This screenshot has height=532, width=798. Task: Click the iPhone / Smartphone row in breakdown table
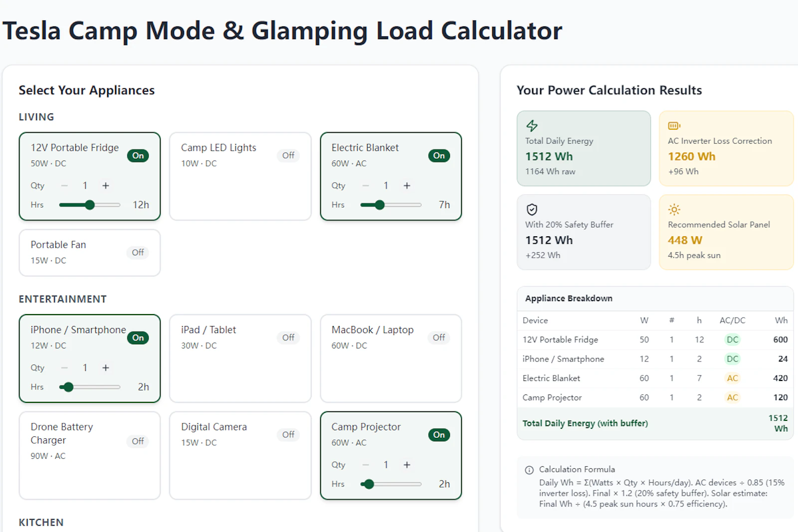pos(655,359)
